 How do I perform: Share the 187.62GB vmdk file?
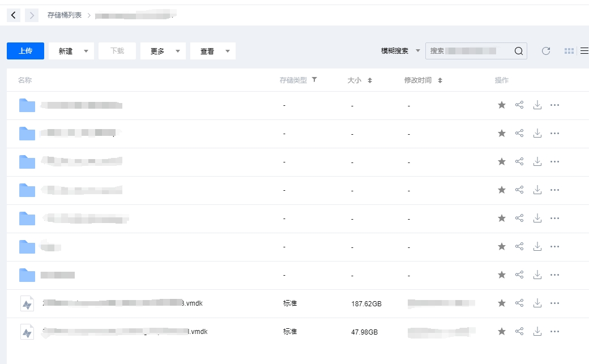[519, 303]
